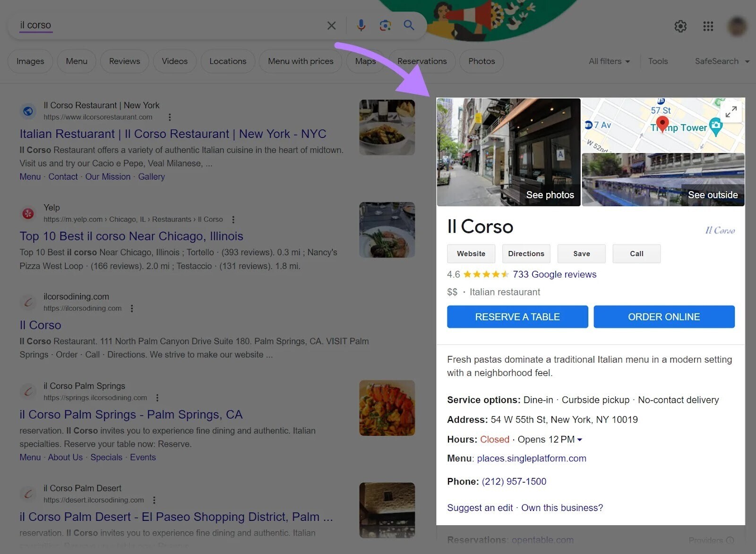Click the il Corso Palm Springs favicon
This screenshot has height=554, width=756.
pos(28,392)
